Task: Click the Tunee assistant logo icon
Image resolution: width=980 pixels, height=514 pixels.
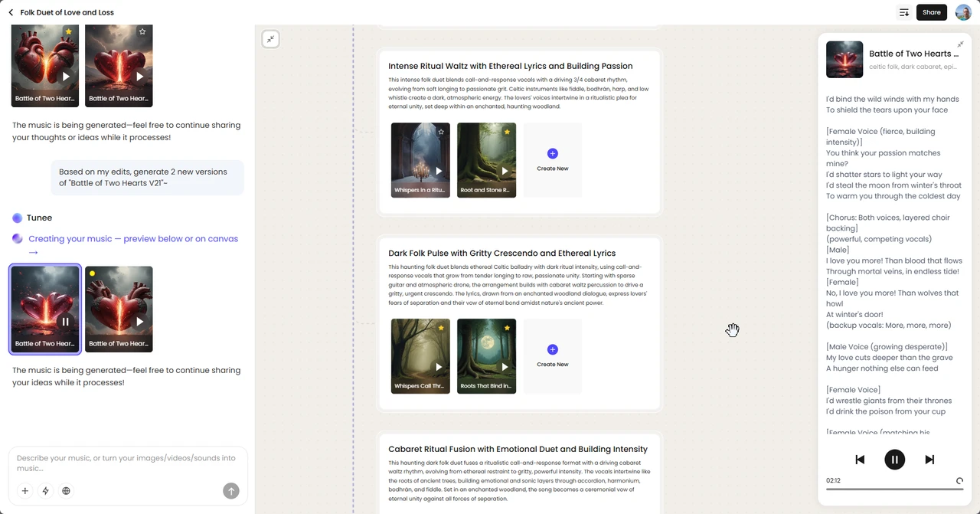Action: point(17,218)
